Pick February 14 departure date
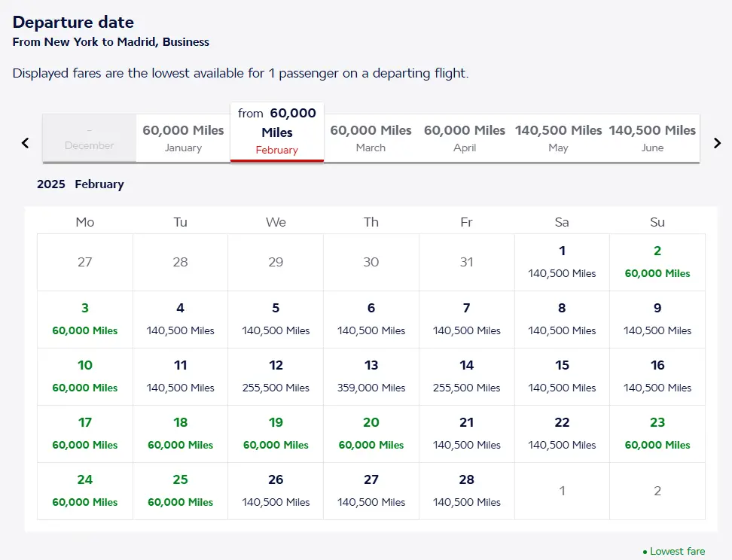732x560 pixels. coord(467,376)
